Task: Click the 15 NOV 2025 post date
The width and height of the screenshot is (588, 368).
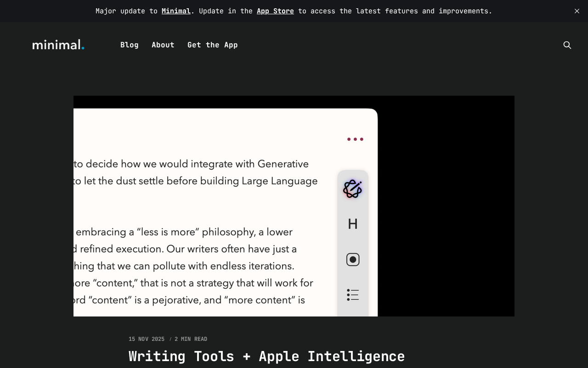Action: tap(147, 339)
